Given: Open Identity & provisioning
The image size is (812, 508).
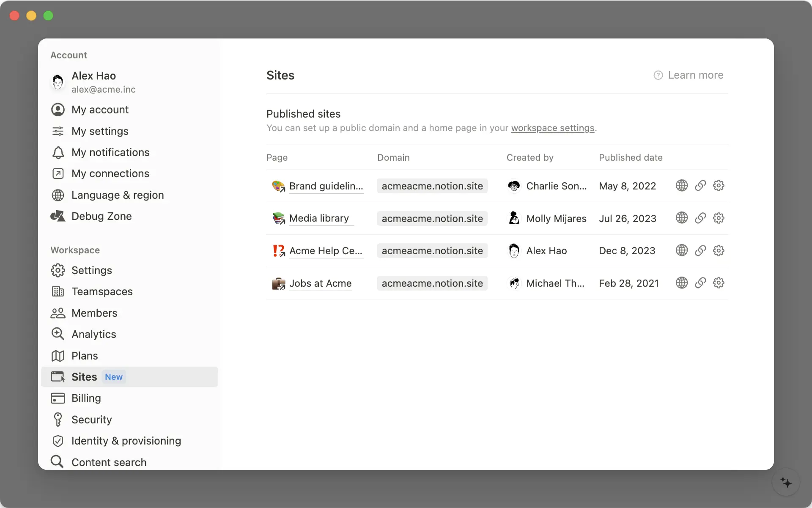Looking at the screenshot, I should [x=126, y=441].
